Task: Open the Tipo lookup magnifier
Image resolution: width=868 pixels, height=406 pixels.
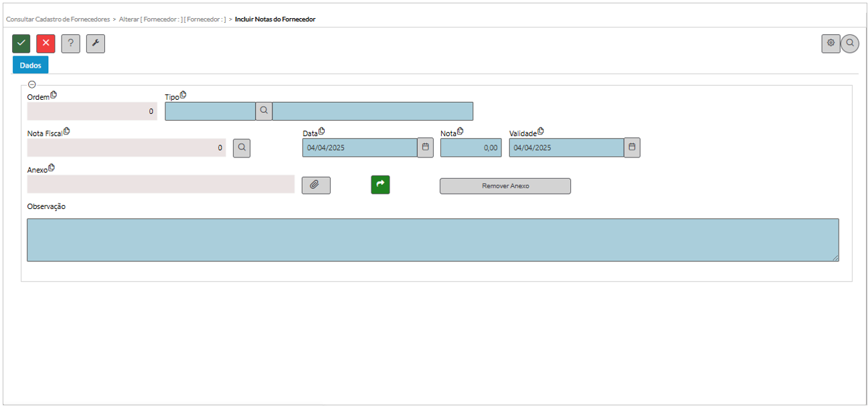Action: 264,111
